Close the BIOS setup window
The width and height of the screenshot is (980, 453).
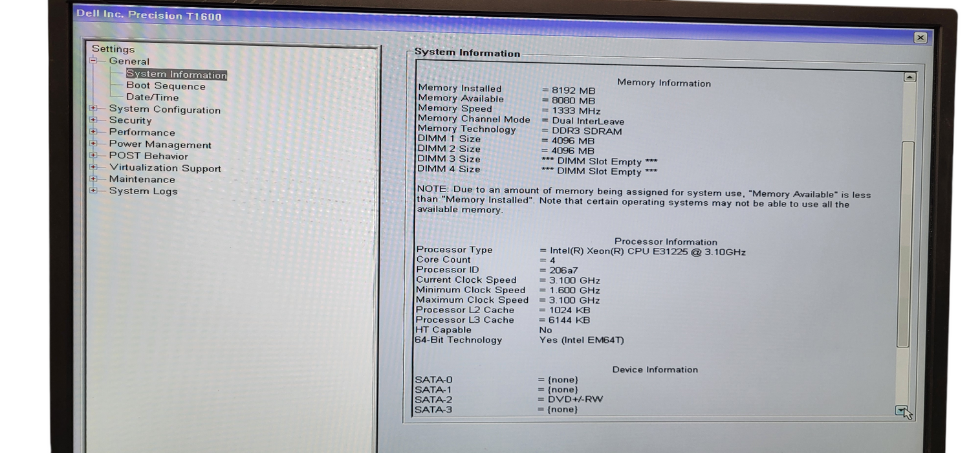[920, 38]
